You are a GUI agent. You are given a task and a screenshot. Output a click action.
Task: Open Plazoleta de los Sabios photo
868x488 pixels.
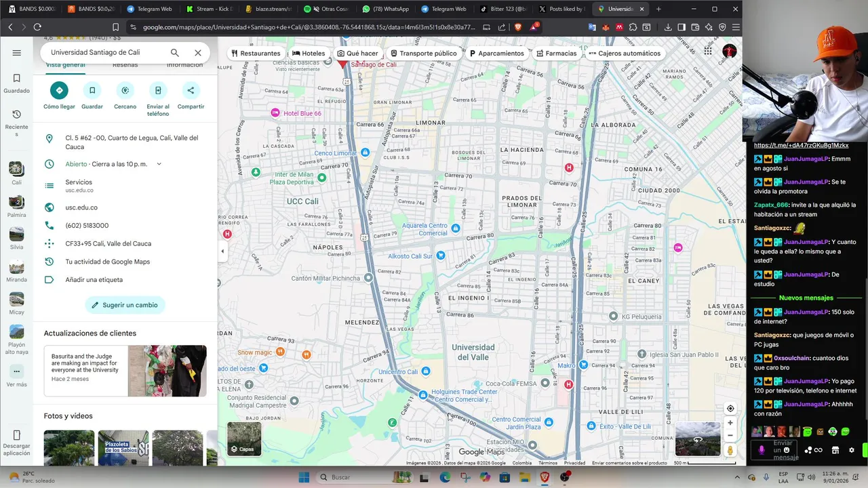[x=123, y=448]
